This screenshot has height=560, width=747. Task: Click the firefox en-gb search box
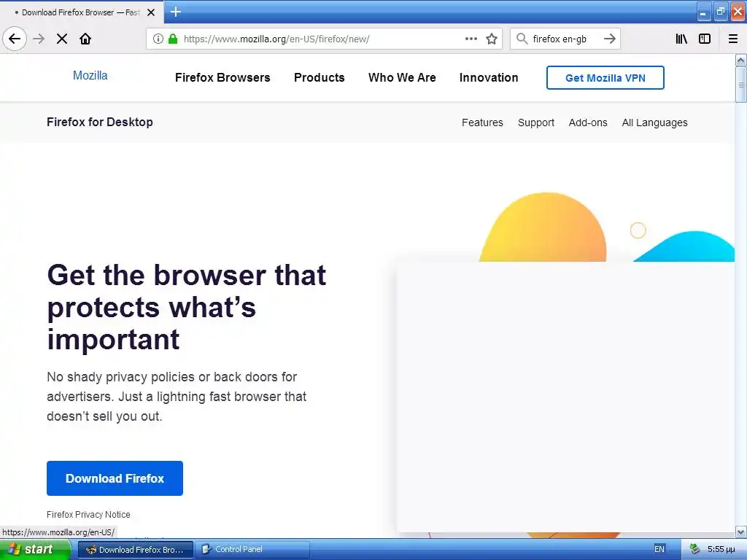(565, 39)
